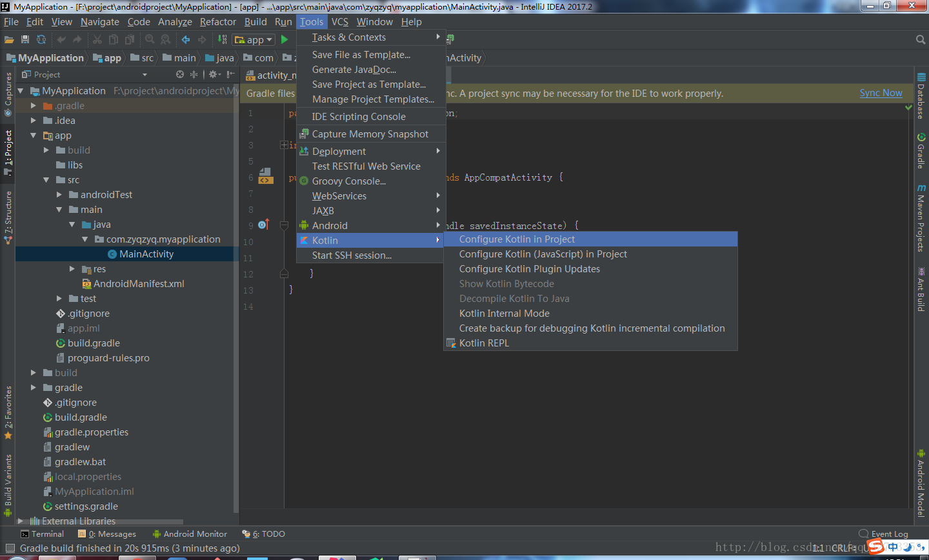929x560 pixels.
Task: Click the Cut scissors icon
Action: coord(97,40)
